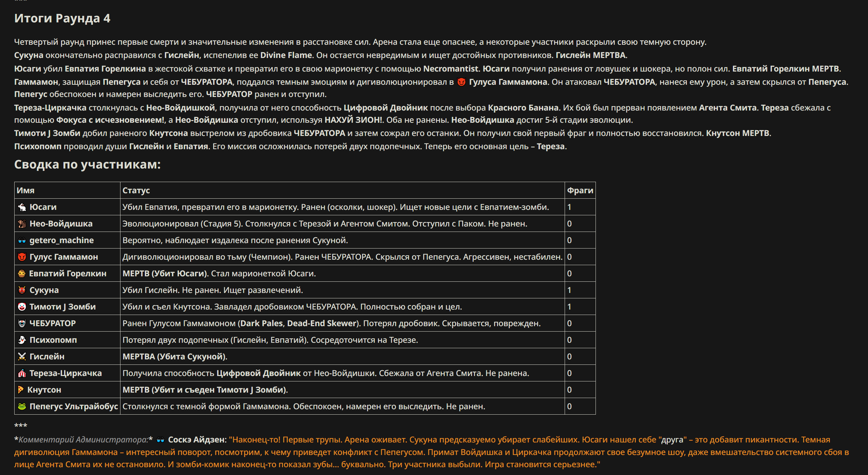The width and height of the screenshot is (868, 475).
Task: Click the red devil emoji beside Гулус Гаммамон in the table
Action: click(22, 257)
